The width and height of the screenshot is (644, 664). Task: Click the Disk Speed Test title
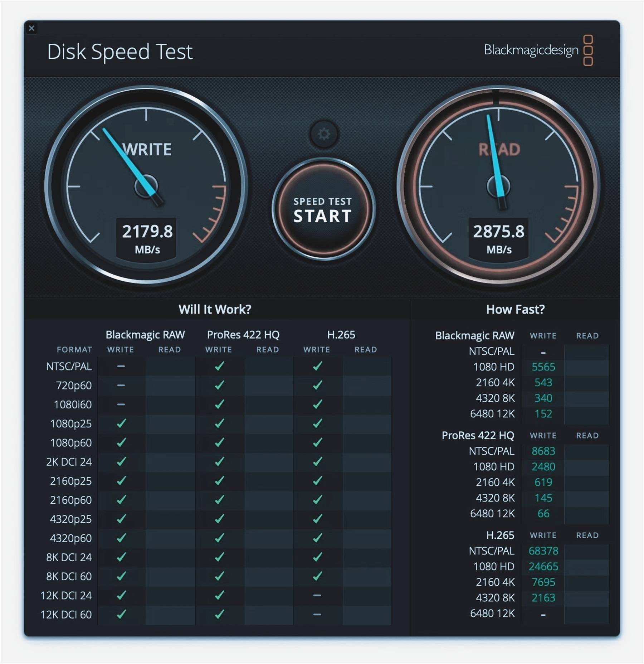(x=120, y=52)
